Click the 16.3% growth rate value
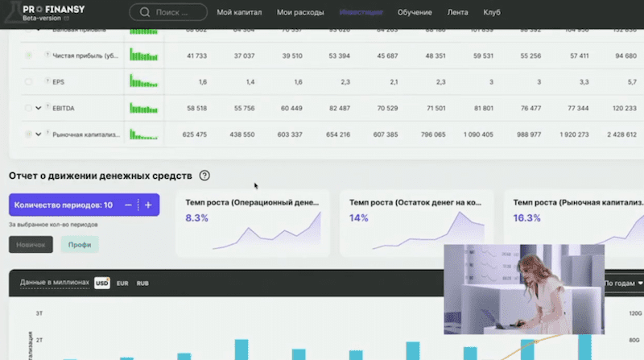 pos(526,217)
